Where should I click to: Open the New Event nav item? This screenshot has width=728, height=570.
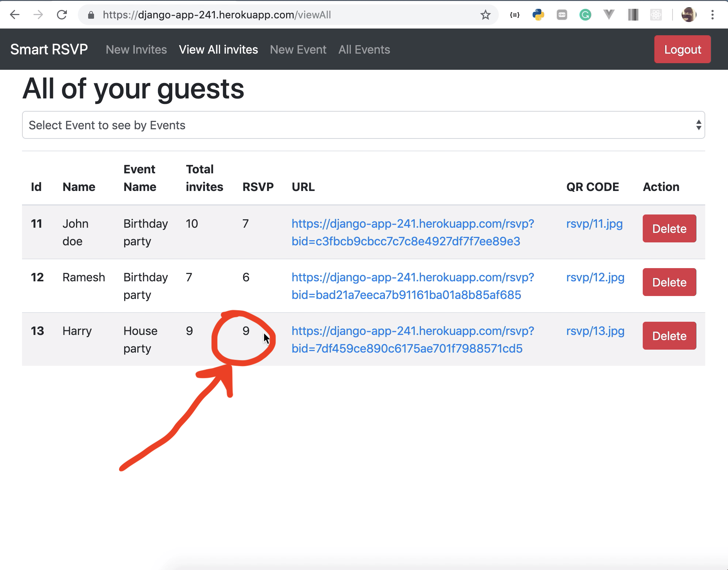coord(298,50)
